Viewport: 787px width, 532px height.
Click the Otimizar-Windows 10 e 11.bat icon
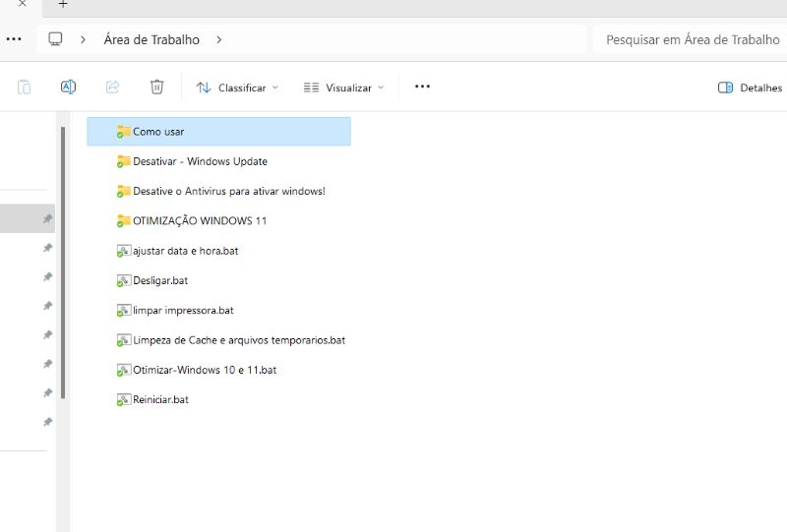(x=124, y=370)
